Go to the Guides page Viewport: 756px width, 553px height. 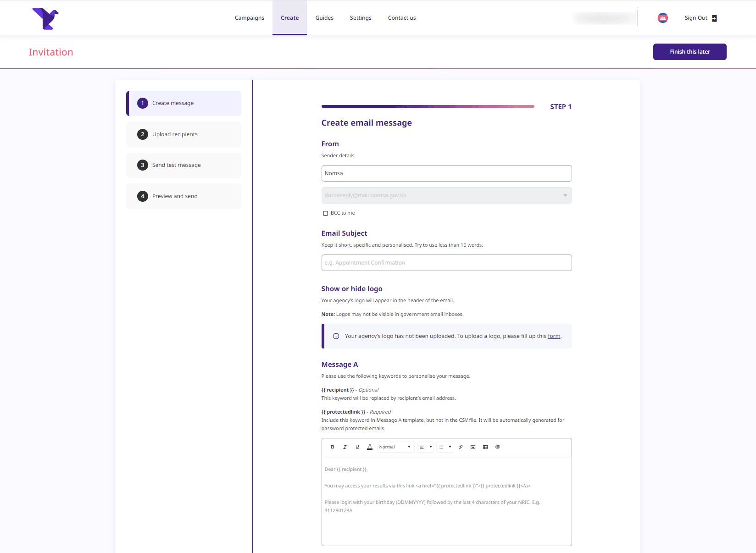point(324,18)
